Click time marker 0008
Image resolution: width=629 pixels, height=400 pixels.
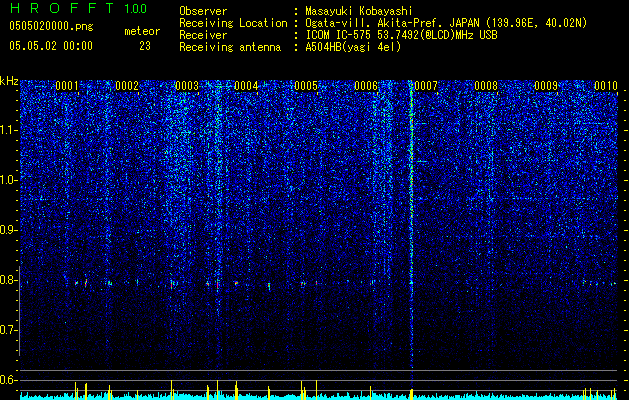coord(486,86)
